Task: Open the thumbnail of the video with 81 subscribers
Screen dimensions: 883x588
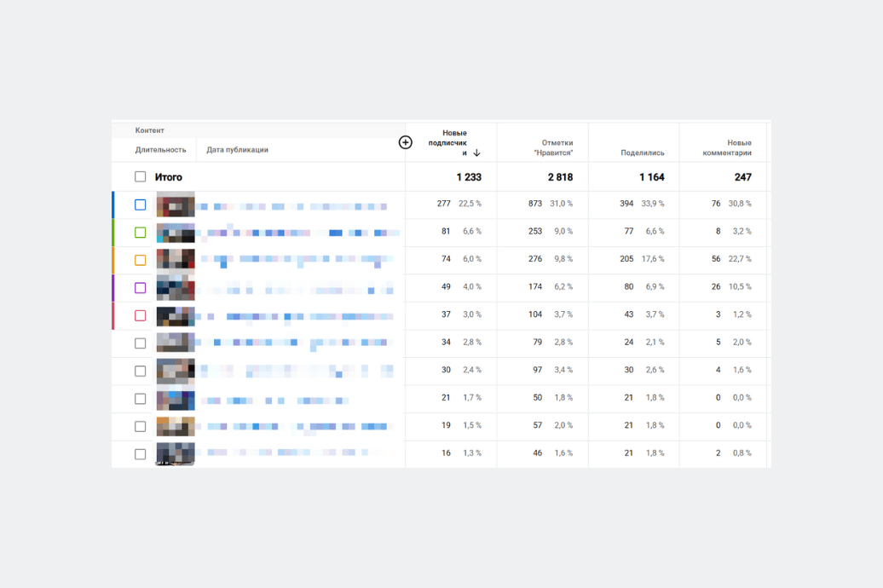Action: click(176, 233)
